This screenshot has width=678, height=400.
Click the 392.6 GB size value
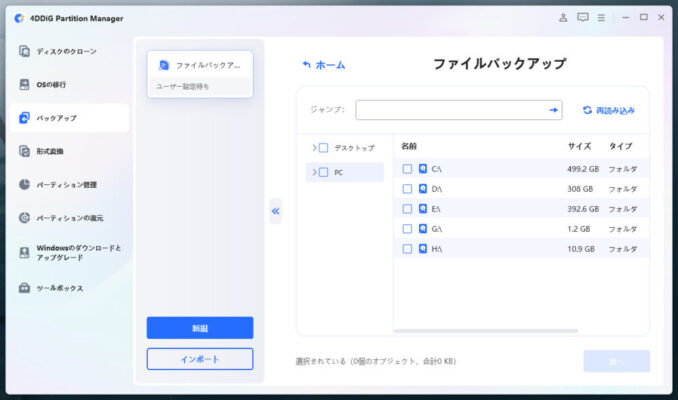coord(583,209)
